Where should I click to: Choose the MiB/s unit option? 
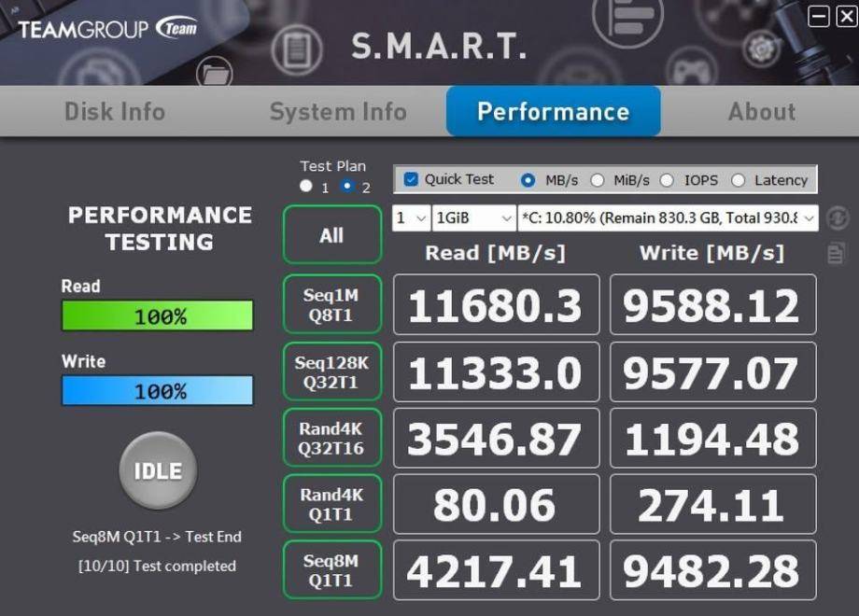pyautogui.click(x=598, y=180)
